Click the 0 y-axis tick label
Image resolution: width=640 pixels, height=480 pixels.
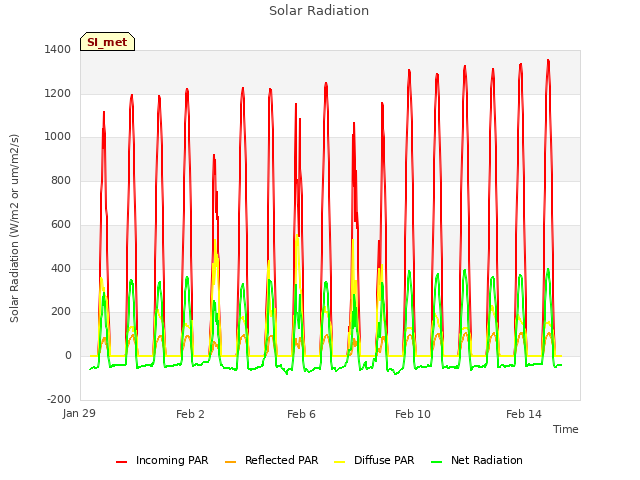(x=68, y=356)
